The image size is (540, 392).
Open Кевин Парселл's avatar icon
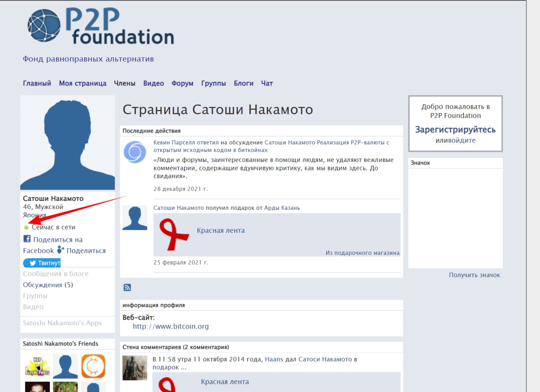point(135,152)
